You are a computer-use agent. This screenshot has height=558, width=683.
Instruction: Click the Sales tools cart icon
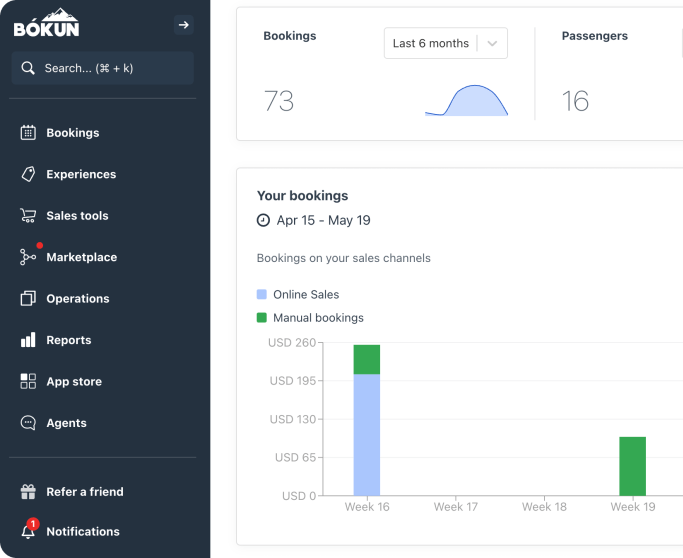pyautogui.click(x=28, y=216)
